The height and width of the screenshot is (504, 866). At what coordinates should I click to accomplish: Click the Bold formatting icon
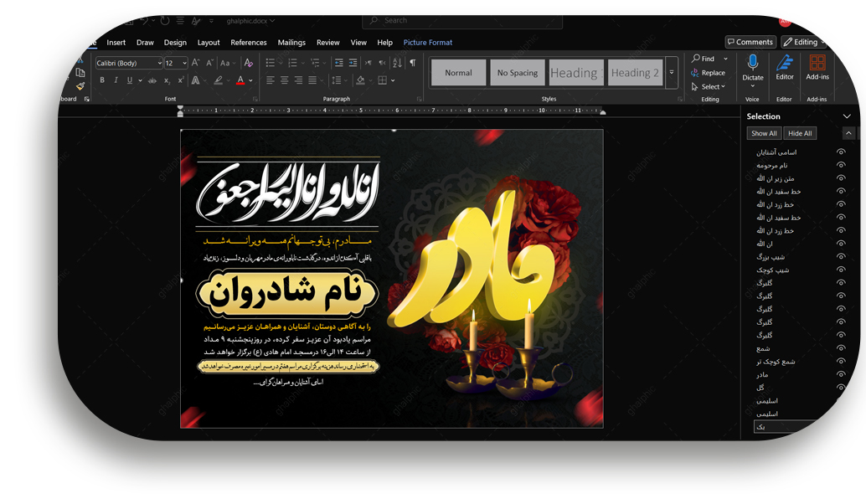click(102, 80)
